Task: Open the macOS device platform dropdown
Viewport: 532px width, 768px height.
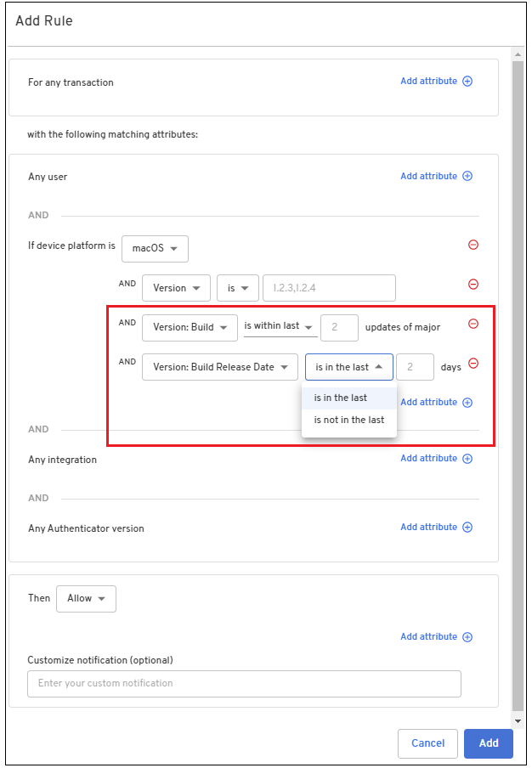Action: [155, 249]
